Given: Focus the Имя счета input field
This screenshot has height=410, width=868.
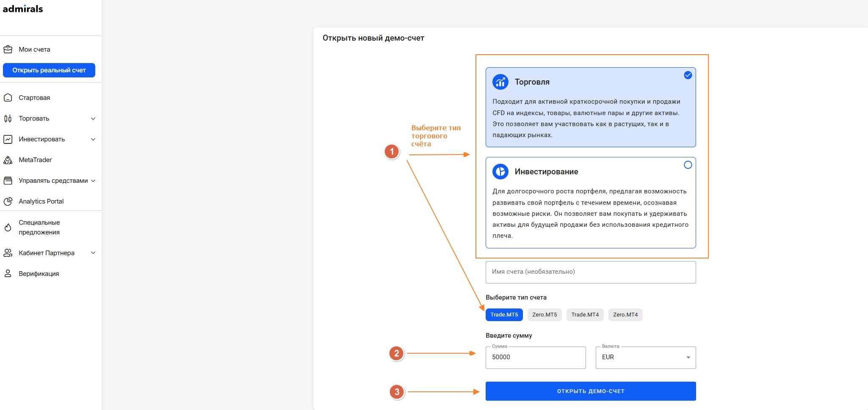Looking at the screenshot, I should click(591, 272).
